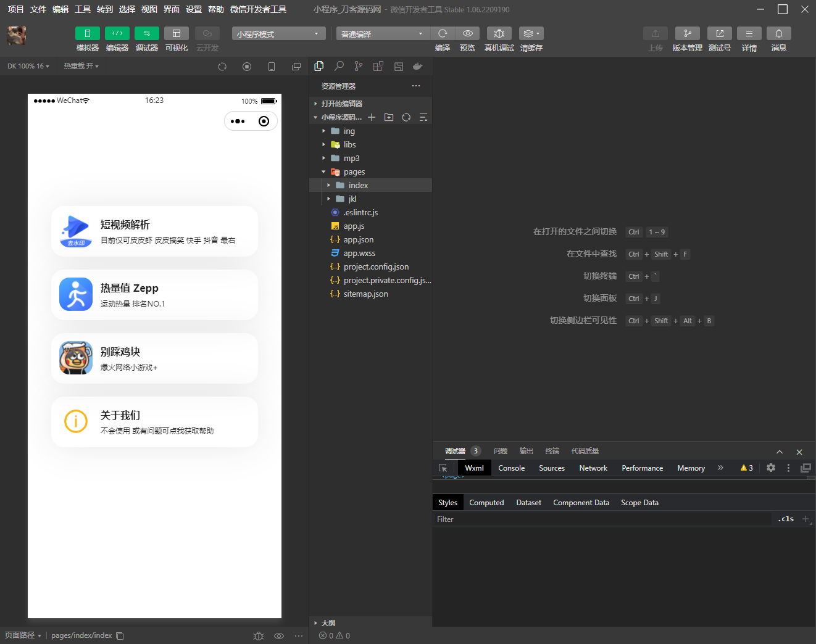Expand the libs folder

point(349,144)
